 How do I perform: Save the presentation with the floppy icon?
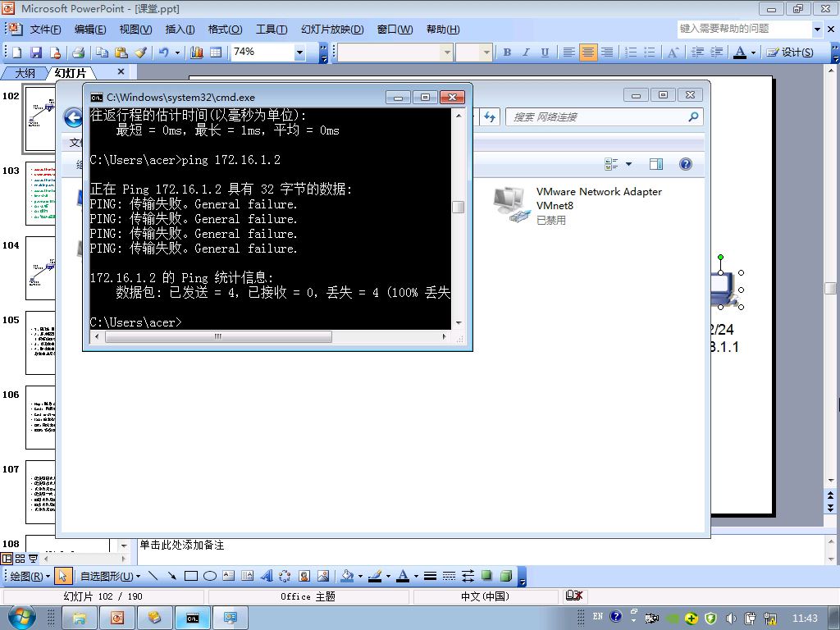click(36, 52)
